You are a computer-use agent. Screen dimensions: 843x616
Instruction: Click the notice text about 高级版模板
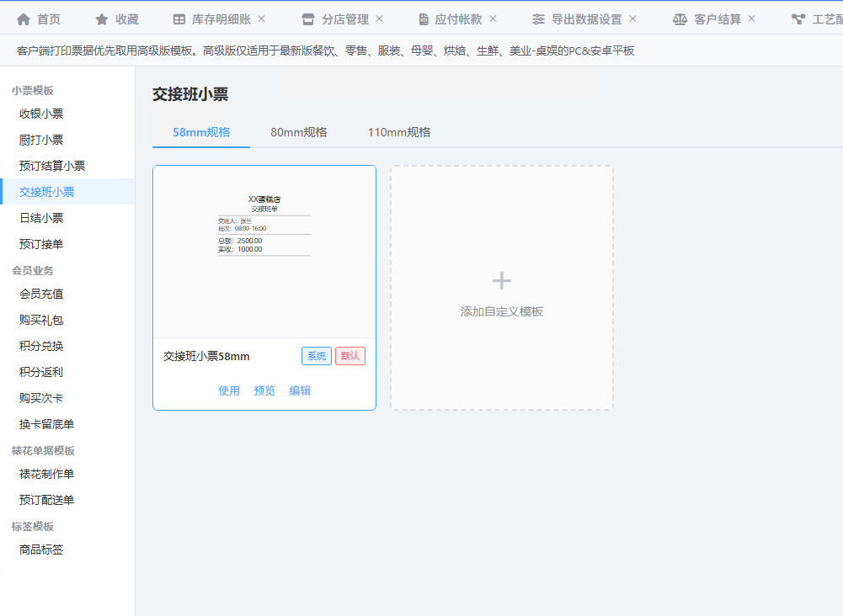325,51
